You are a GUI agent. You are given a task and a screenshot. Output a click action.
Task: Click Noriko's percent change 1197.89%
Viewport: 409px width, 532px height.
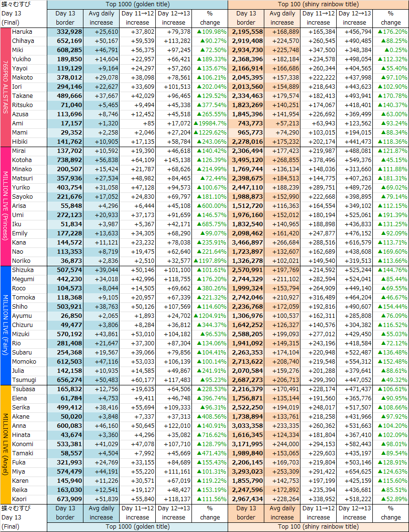(x=210, y=261)
